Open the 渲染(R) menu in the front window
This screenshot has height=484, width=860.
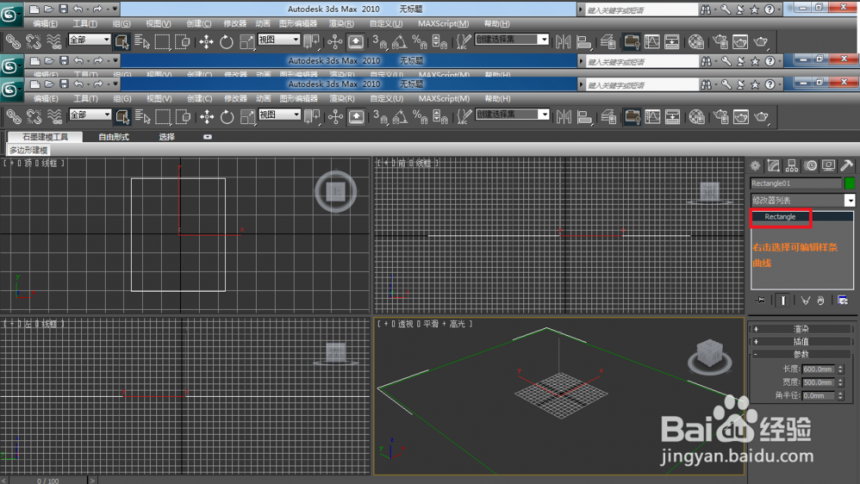tap(342, 99)
